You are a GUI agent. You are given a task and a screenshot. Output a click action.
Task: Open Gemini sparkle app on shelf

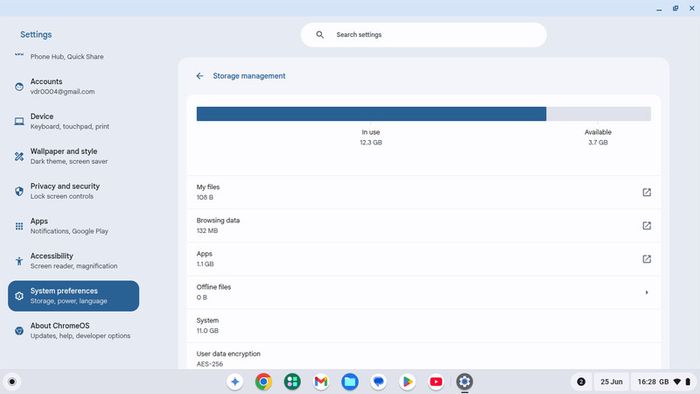click(x=235, y=382)
